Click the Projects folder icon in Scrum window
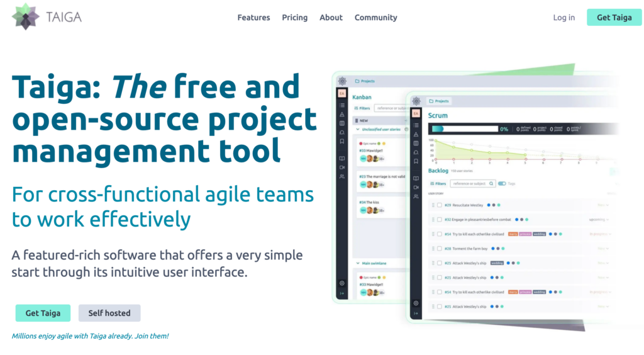The width and height of the screenshot is (644, 355). [x=431, y=101]
